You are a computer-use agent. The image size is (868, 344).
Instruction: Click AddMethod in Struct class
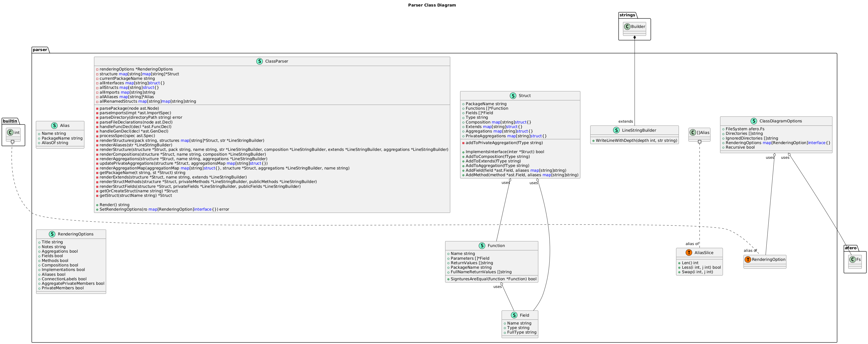pos(520,175)
